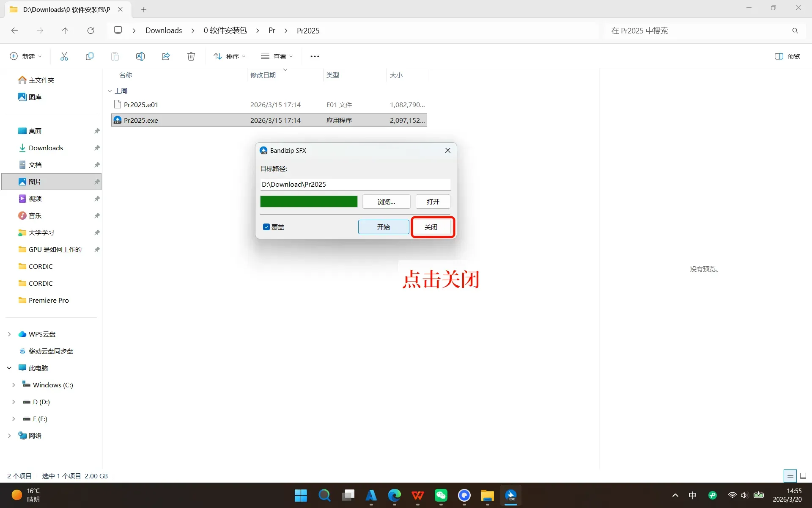The height and width of the screenshot is (508, 812).
Task: Click the Delete trash icon
Action: (191, 56)
